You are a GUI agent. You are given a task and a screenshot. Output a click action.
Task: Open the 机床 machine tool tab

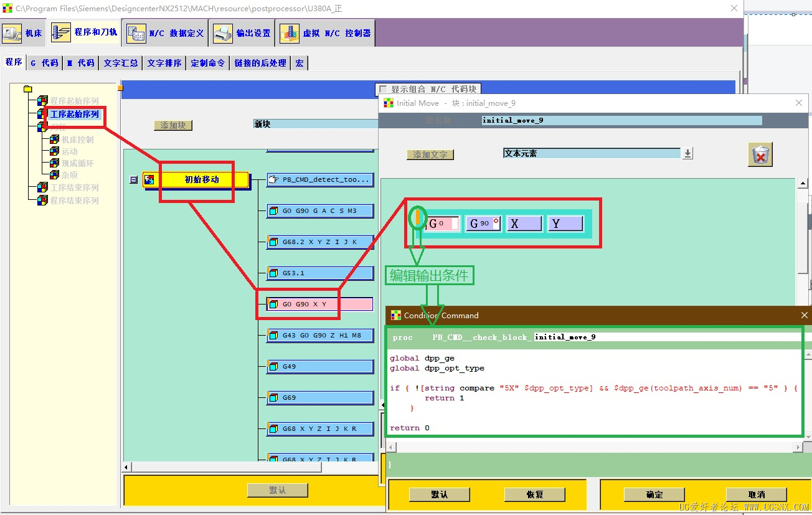coord(23,32)
